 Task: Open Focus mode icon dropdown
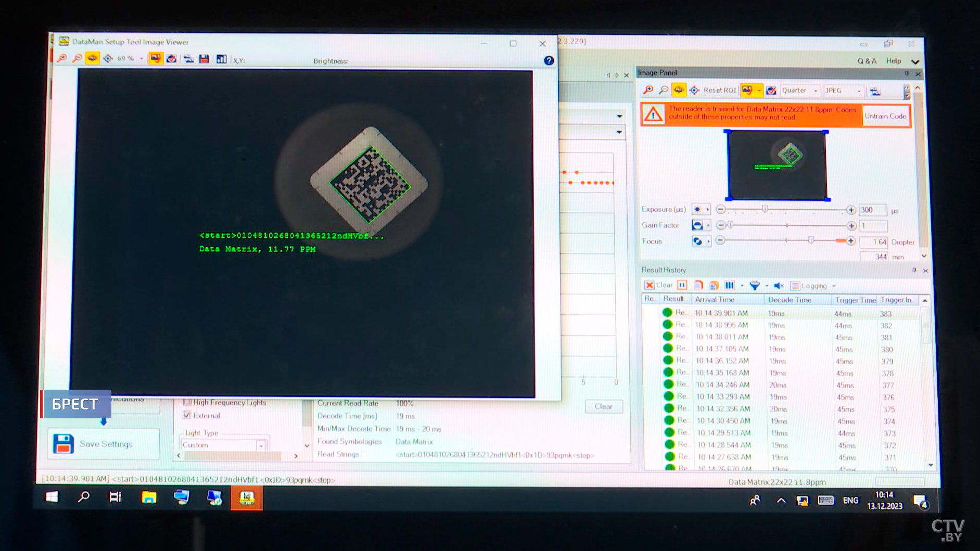tap(701, 241)
